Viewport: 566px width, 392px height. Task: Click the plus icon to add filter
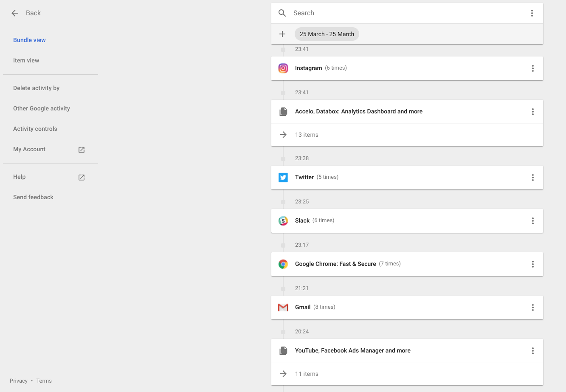[x=282, y=34]
